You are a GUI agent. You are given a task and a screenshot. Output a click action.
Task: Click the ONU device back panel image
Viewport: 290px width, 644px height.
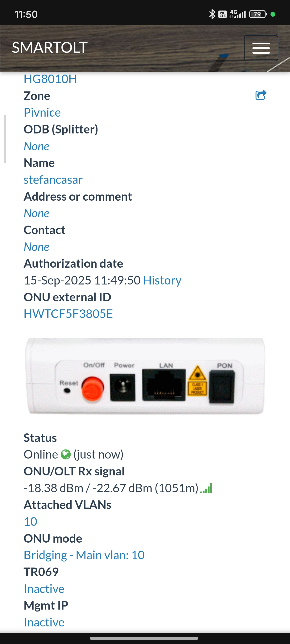145,376
